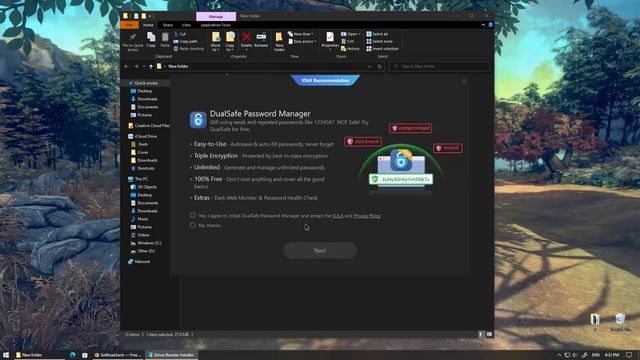
Task: Click Select all in ribbon
Action: coord(377,34)
